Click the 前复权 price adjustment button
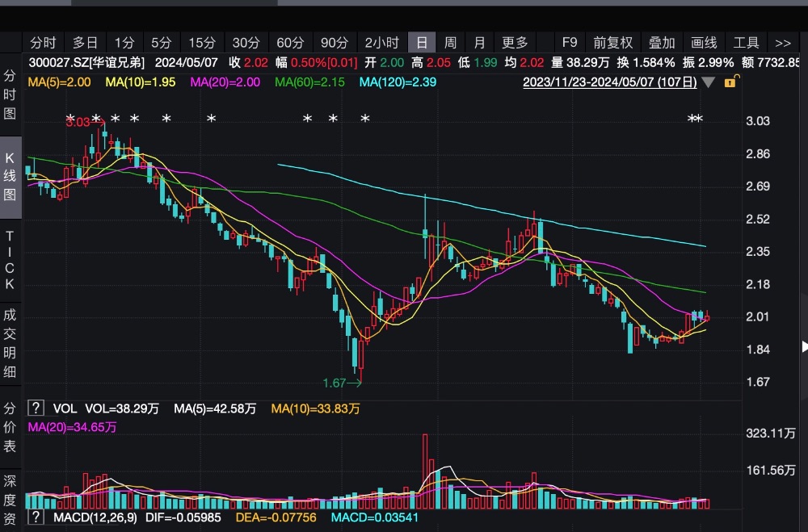The width and height of the screenshot is (808, 532). point(613,43)
